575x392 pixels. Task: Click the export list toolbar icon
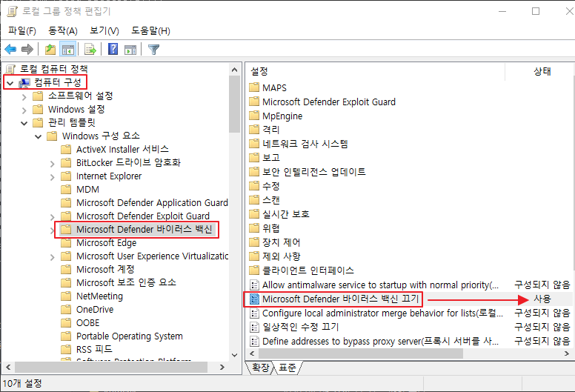click(90, 49)
